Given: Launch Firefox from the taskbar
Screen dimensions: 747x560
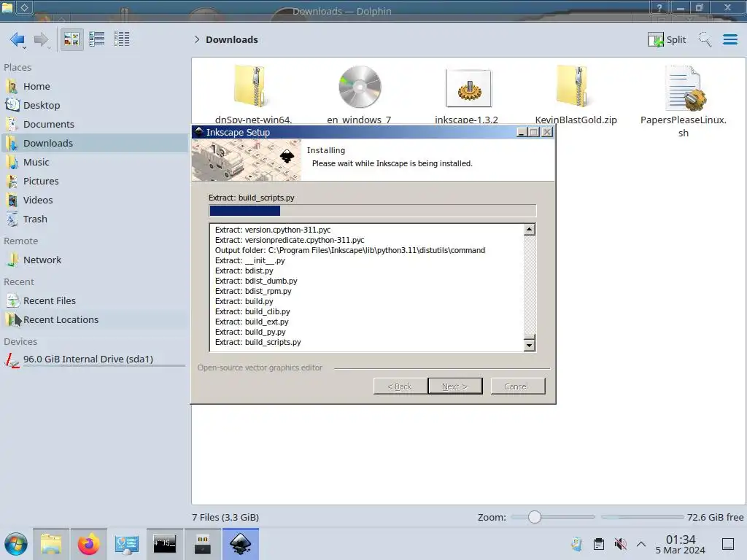Looking at the screenshot, I should (x=88, y=544).
